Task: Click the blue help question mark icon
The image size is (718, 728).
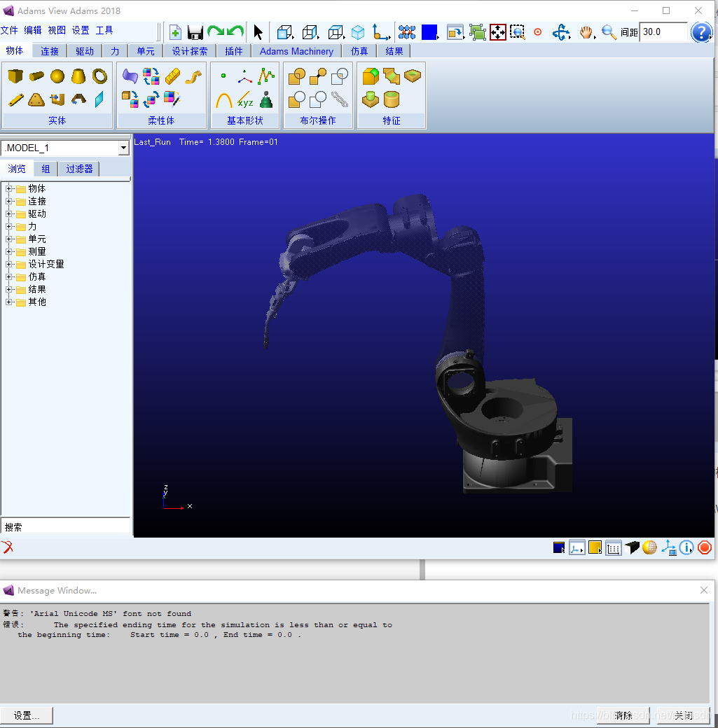Action: point(701,32)
